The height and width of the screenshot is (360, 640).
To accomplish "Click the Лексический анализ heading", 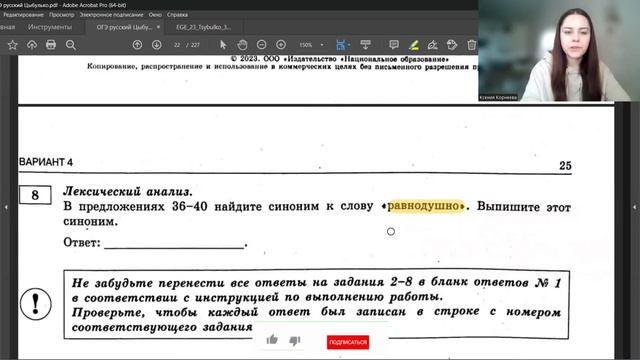I will click(128, 191).
